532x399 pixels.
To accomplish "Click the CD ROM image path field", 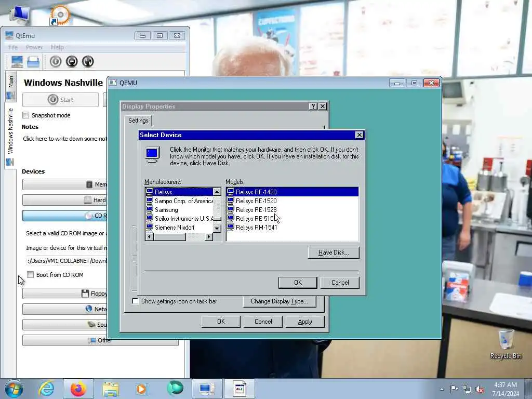I will (x=66, y=261).
